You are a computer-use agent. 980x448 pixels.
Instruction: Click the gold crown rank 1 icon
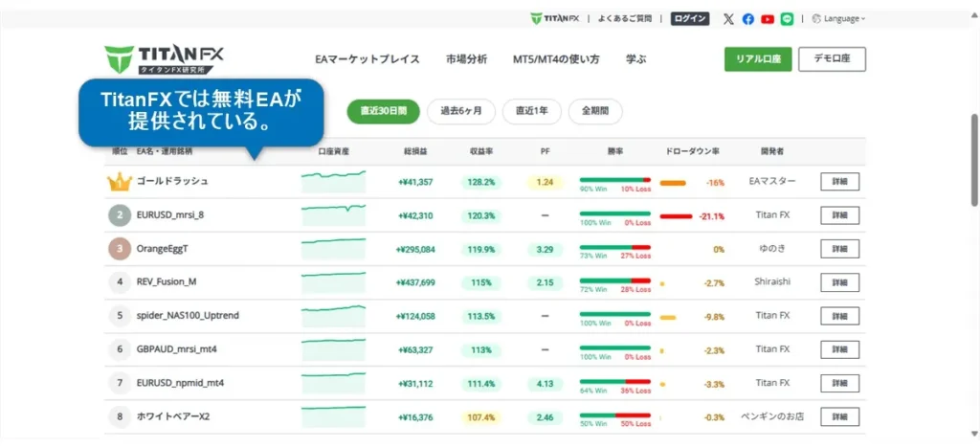pyautogui.click(x=120, y=181)
